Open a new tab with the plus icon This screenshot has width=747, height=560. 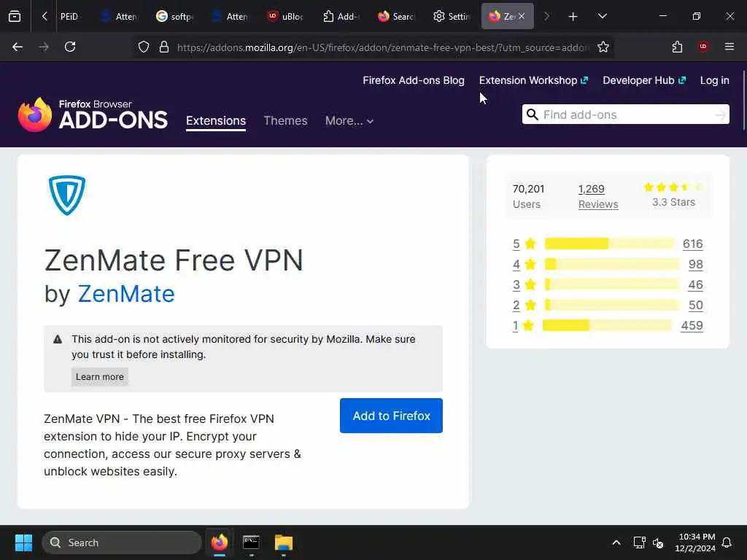(573, 16)
